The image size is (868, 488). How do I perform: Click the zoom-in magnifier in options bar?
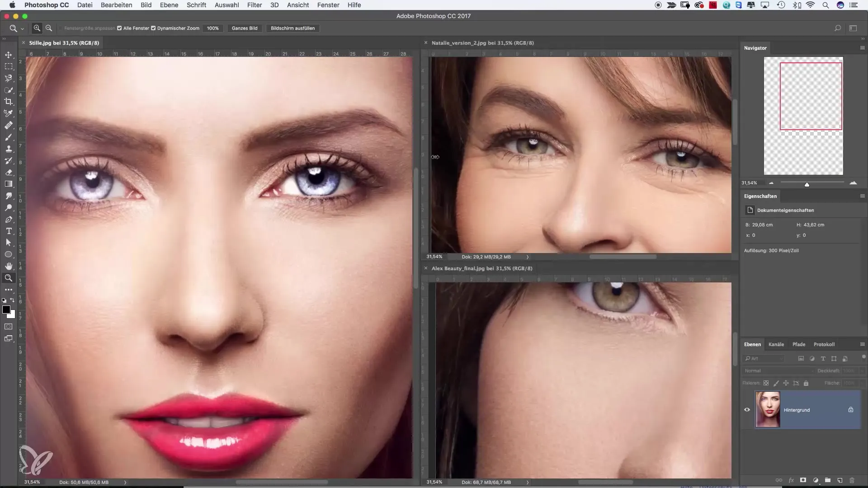(x=37, y=28)
